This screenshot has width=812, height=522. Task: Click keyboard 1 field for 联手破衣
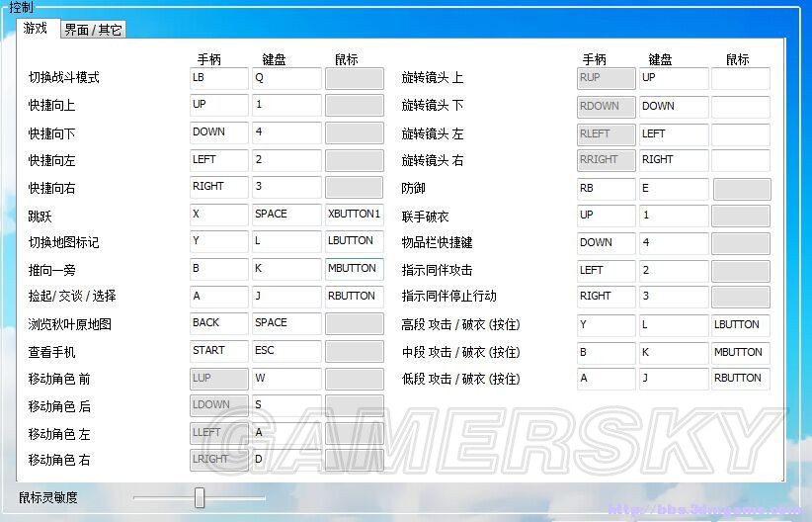coord(674,216)
